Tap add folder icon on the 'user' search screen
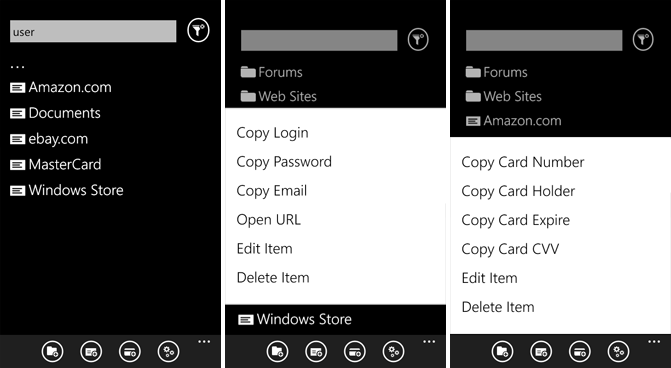The height and width of the screenshot is (368, 671). (53, 352)
